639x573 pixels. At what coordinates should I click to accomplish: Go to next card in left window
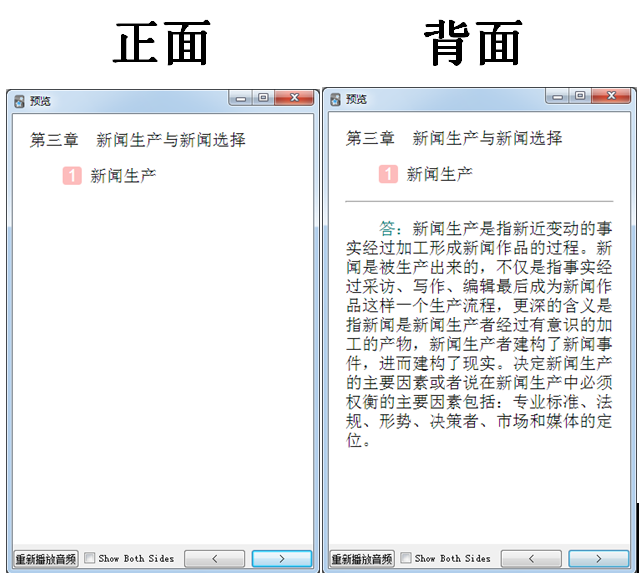coord(282,559)
